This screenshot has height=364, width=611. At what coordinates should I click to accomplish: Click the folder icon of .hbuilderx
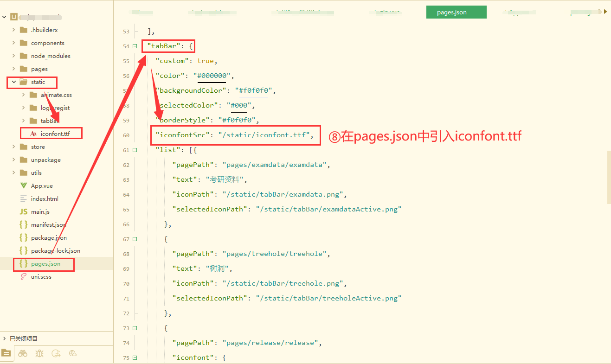click(24, 30)
